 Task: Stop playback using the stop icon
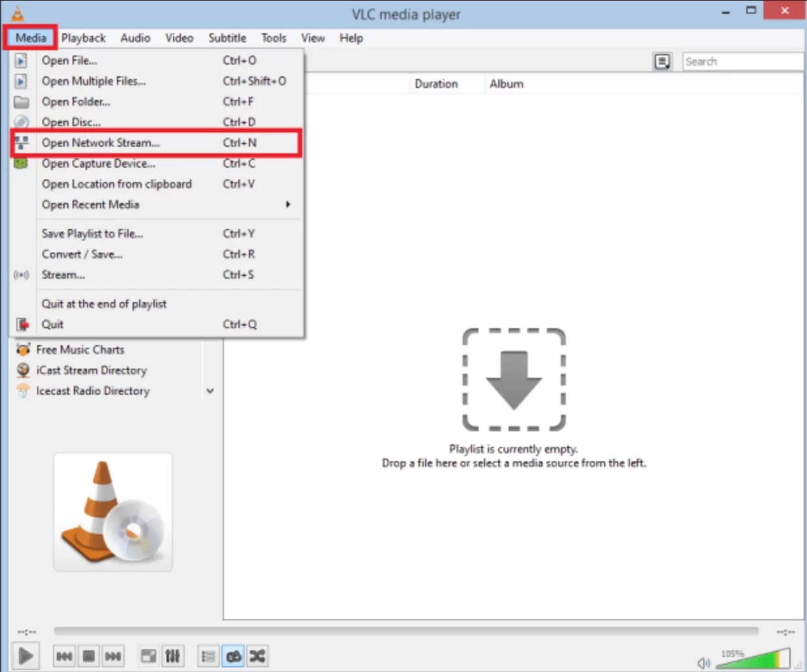click(x=88, y=656)
